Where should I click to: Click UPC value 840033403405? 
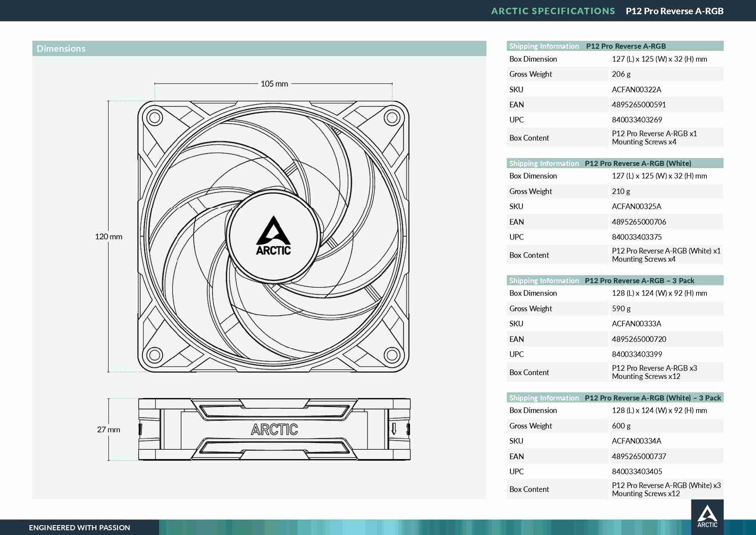[637, 472]
